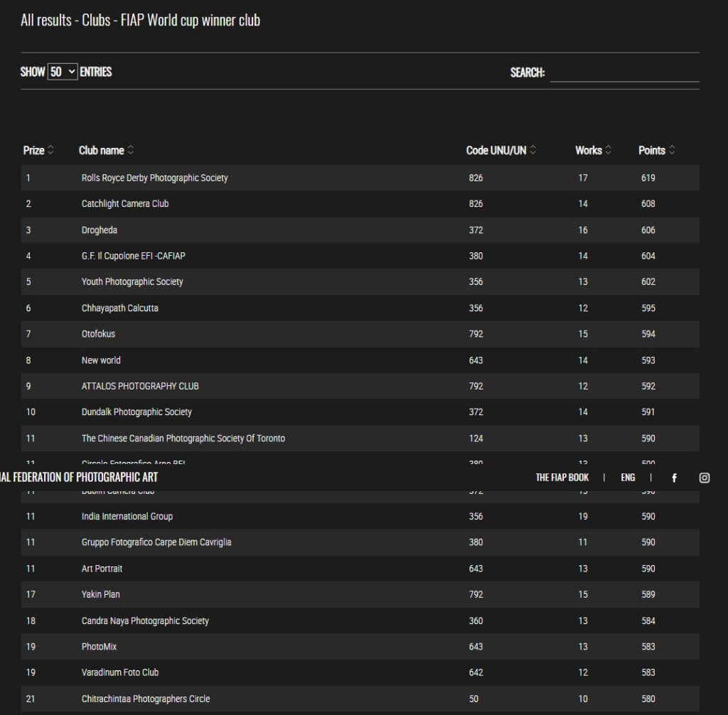Select the ATTALOS PHOTOGRAPHY CLUB row
The image size is (728, 715).
click(140, 387)
